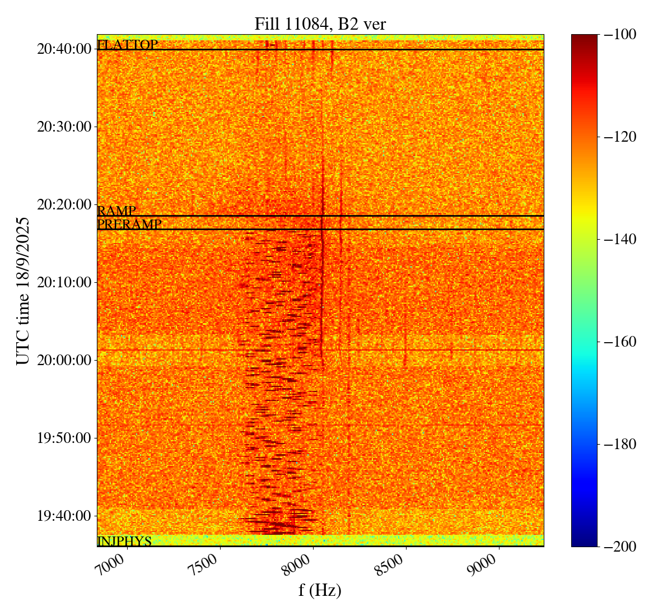The height and width of the screenshot is (616, 672).
Task: Click the 20:40:00 time tick label
Action: pyautogui.click(x=64, y=49)
